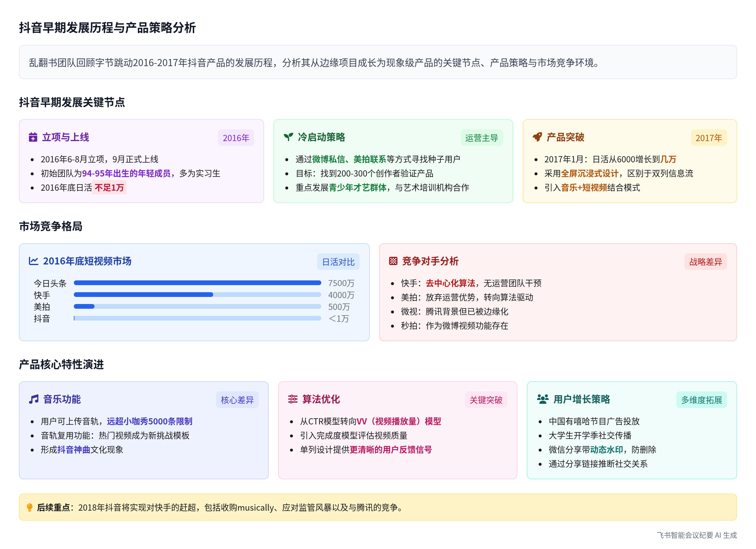Viewport: 756px width, 549px height.
Task: Click the 2016年 tag badge
Action: [x=236, y=138]
